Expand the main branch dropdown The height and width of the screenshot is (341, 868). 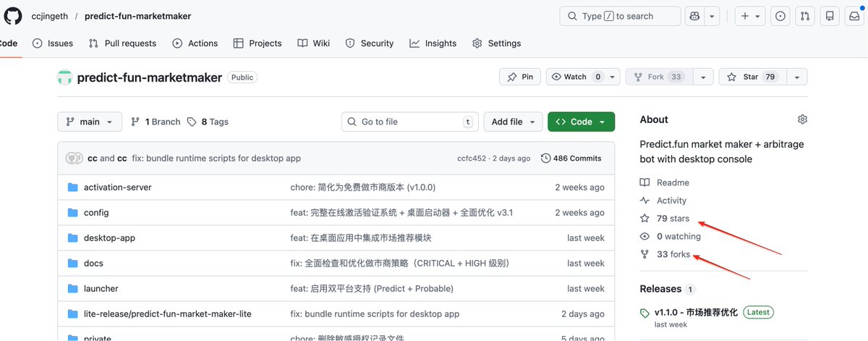[90, 122]
